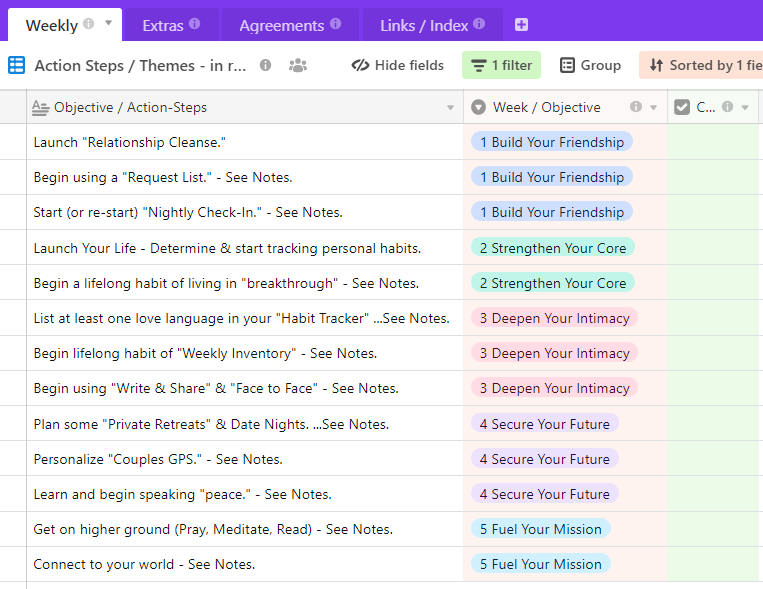Open the checkbox column dropdown arrow
Screen dimensions: 763x589
[745, 107]
